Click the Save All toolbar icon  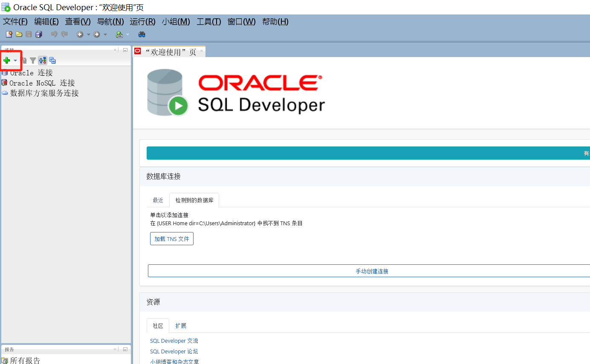pos(39,34)
